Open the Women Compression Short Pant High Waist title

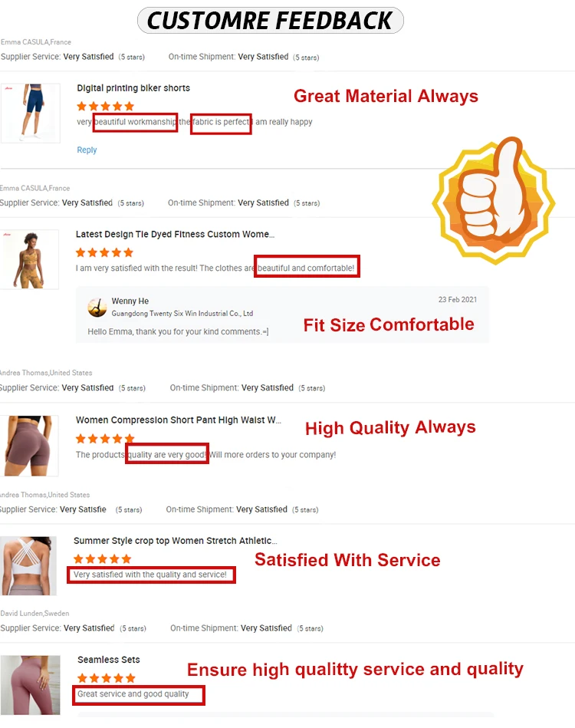pyautogui.click(x=178, y=420)
